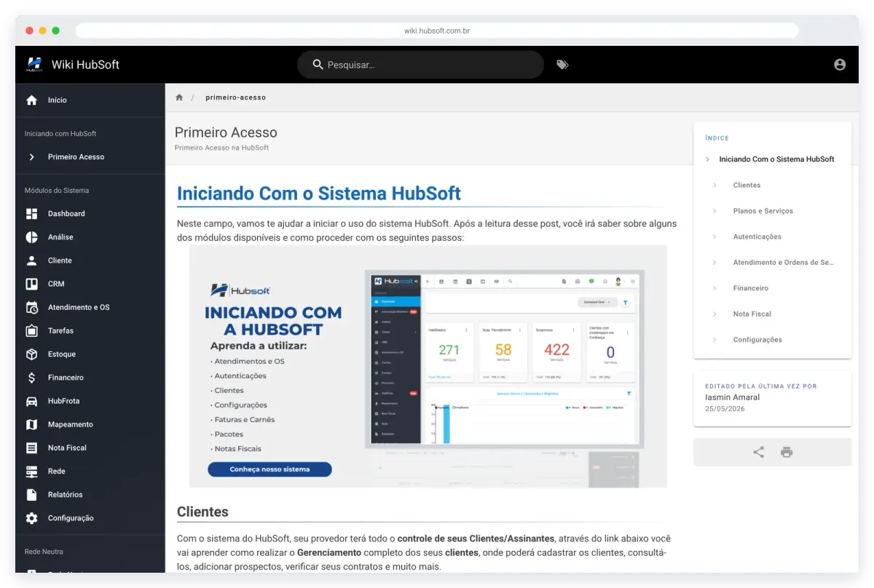874x588 pixels.
Task: Expand the Configurações index chevron
Action: click(715, 340)
